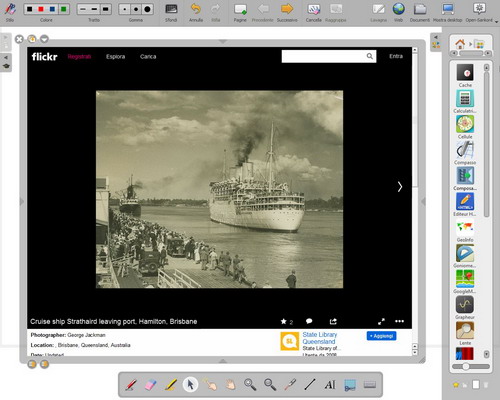This screenshot has width=500, height=400.
Task: Open the three-dots more options menu
Action: (x=399, y=321)
